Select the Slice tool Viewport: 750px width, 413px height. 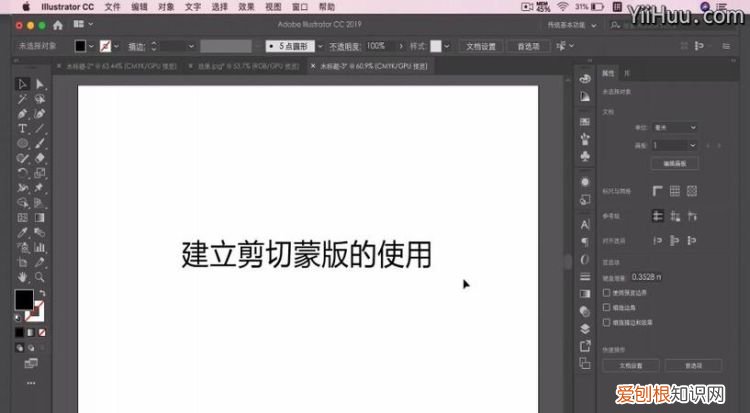(x=40, y=262)
